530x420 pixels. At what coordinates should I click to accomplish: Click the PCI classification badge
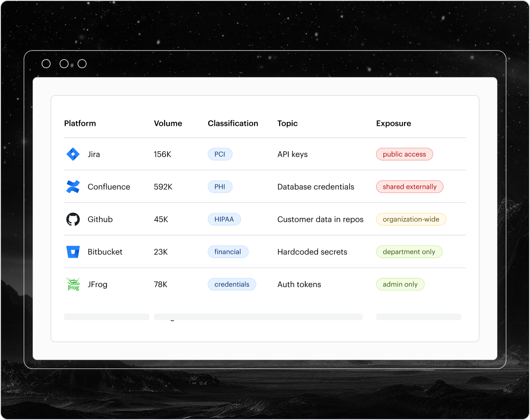click(x=220, y=154)
